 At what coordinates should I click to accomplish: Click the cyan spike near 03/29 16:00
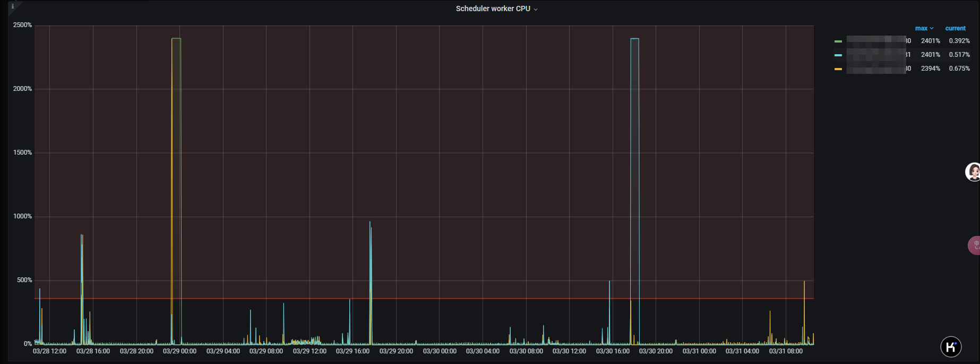click(x=370, y=222)
